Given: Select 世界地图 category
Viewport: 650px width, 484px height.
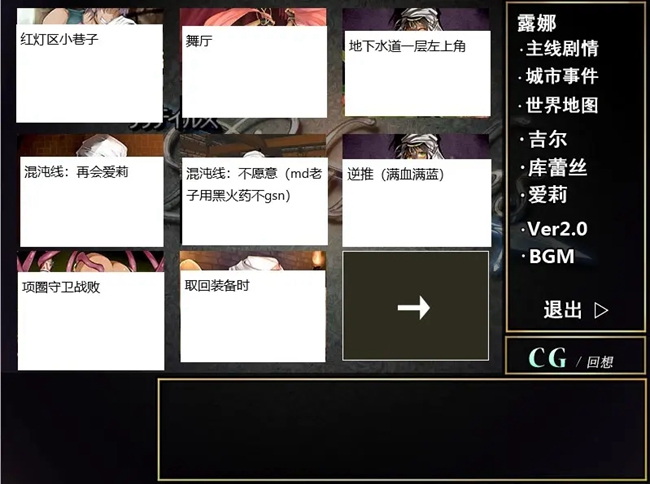Looking at the screenshot, I should [x=562, y=105].
